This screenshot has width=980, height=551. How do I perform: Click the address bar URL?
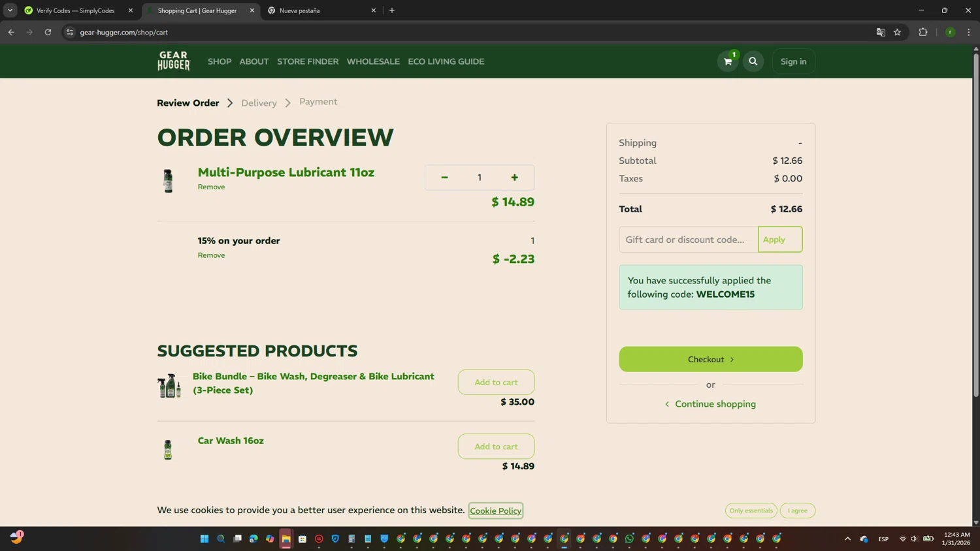pyautogui.click(x=124, y=32)
